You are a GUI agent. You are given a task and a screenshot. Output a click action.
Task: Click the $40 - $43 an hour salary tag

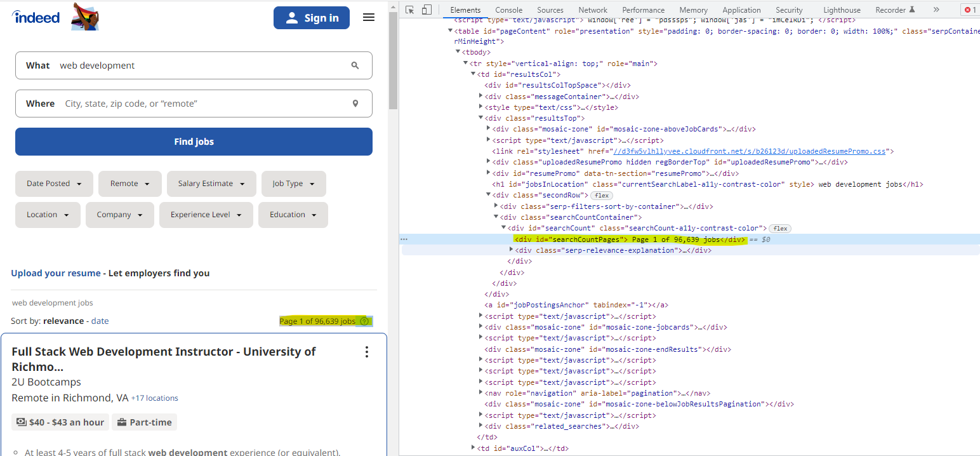pos(60,422)
